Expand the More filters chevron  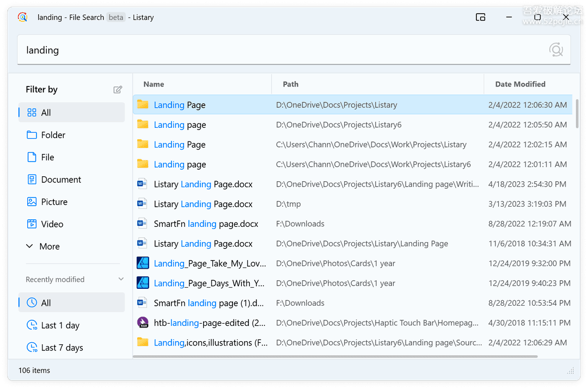coord(29,246)
